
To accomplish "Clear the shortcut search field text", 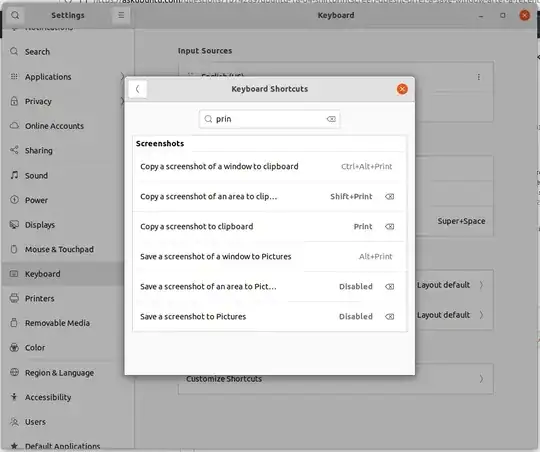I will (x=331, y=119).
